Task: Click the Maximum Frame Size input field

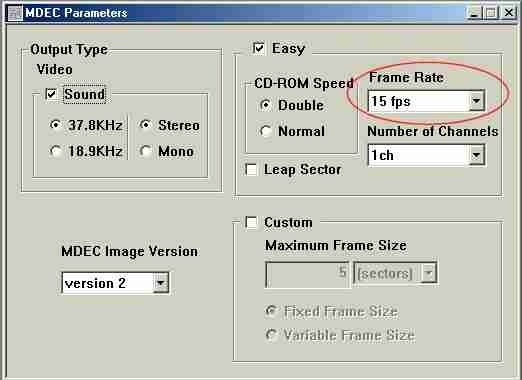Action: pos(307,274)
